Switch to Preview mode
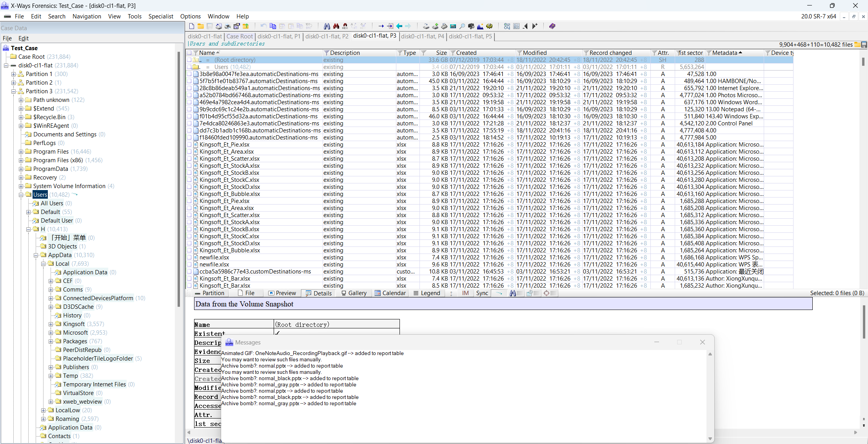The image size is (868, 444). [282, 293]
